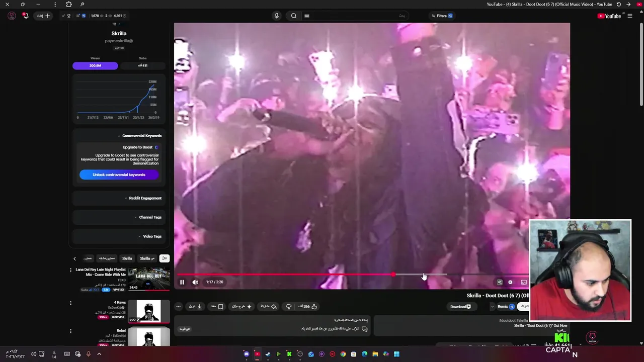
Task: Open browser extensions puzzle icon
Action: click(69, 4)
